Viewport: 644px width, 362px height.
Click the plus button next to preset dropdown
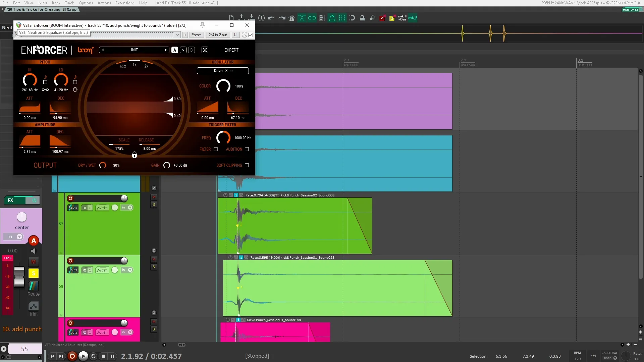tap(185, 35)
